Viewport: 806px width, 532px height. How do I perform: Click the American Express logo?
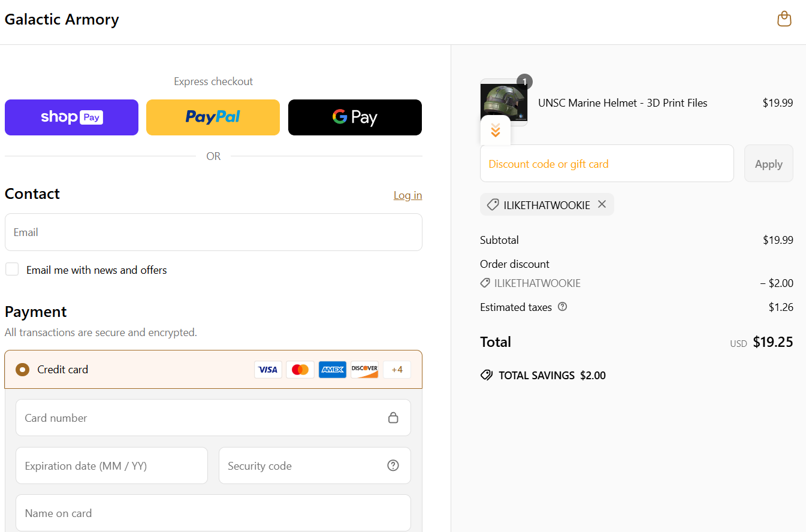pos(332,370)
